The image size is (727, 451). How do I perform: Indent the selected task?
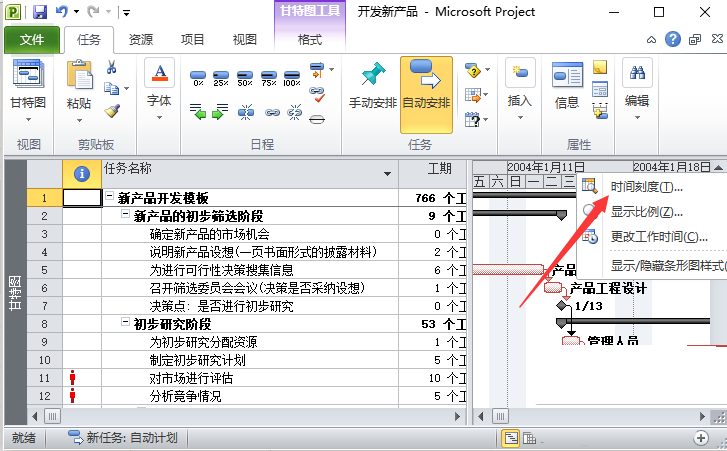coord(220,112)
